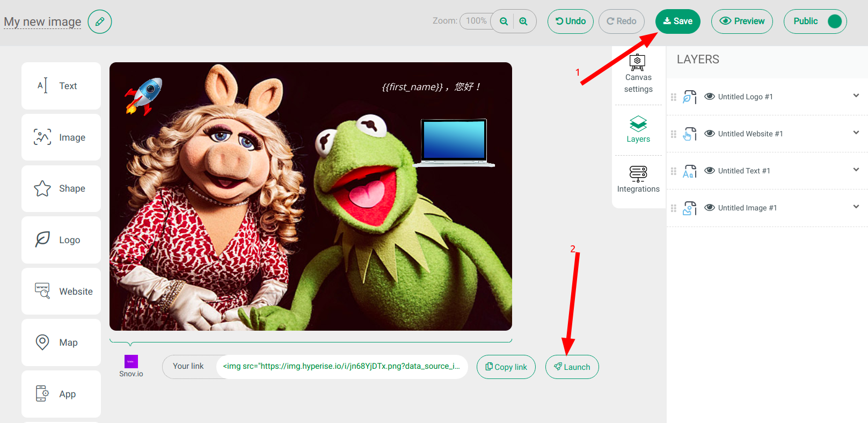
Task: Expand the Untitled Website #1 layer options
Action: click(856, 133)
